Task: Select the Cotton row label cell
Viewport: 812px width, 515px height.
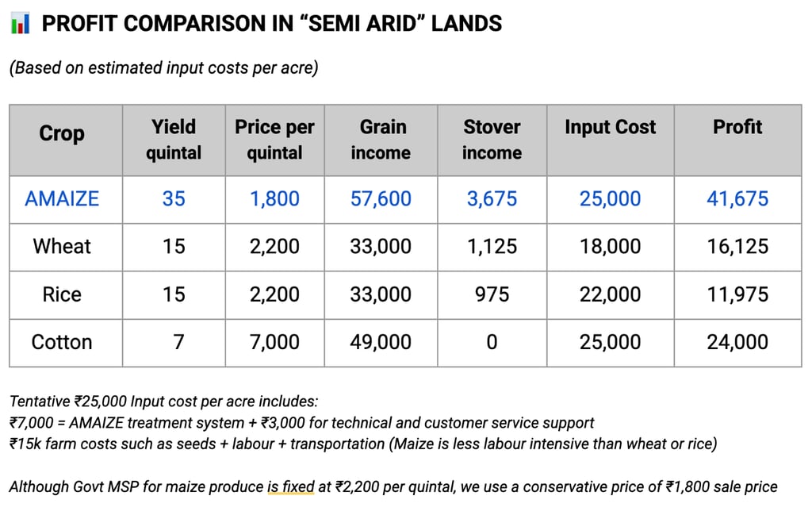Action: (62, 342)
